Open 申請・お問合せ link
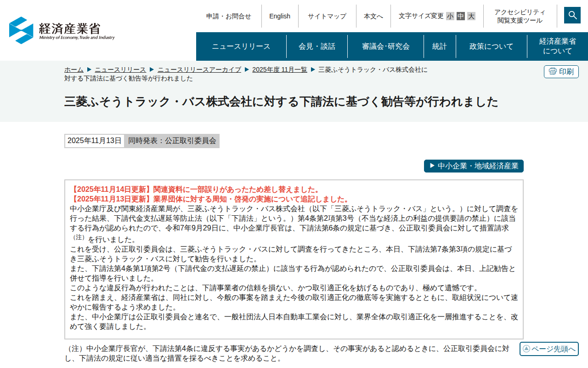588x368 pixels. pyautogui.click(x=229, y=16)
